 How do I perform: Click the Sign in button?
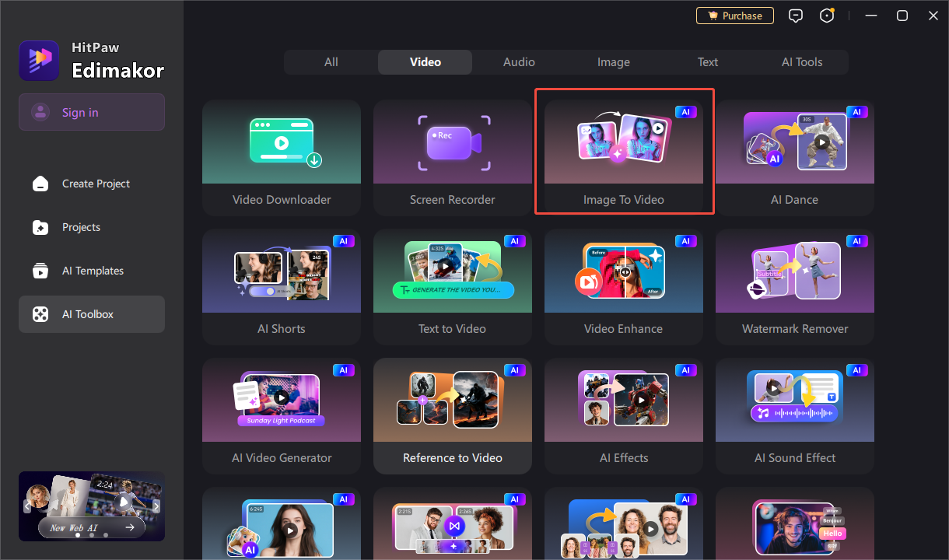coord(92,112)
